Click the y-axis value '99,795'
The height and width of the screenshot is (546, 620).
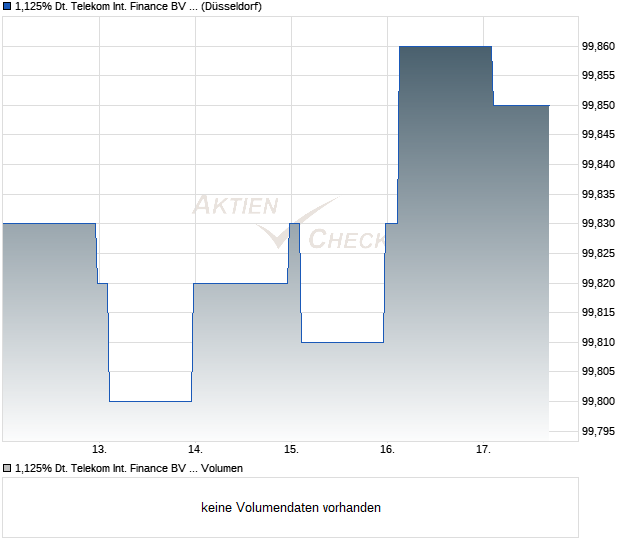click(x=598, y=431)
